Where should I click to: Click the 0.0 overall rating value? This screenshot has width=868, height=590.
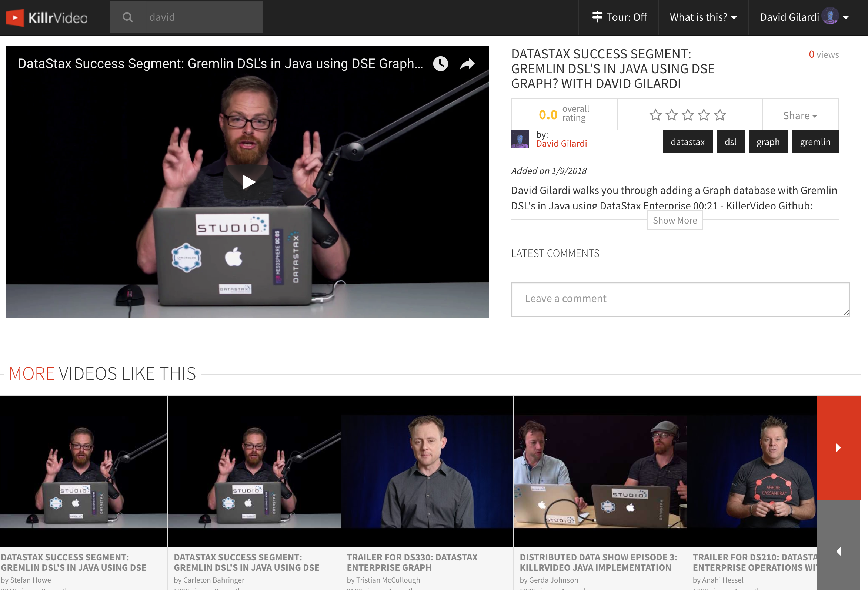tap(548, 114)
